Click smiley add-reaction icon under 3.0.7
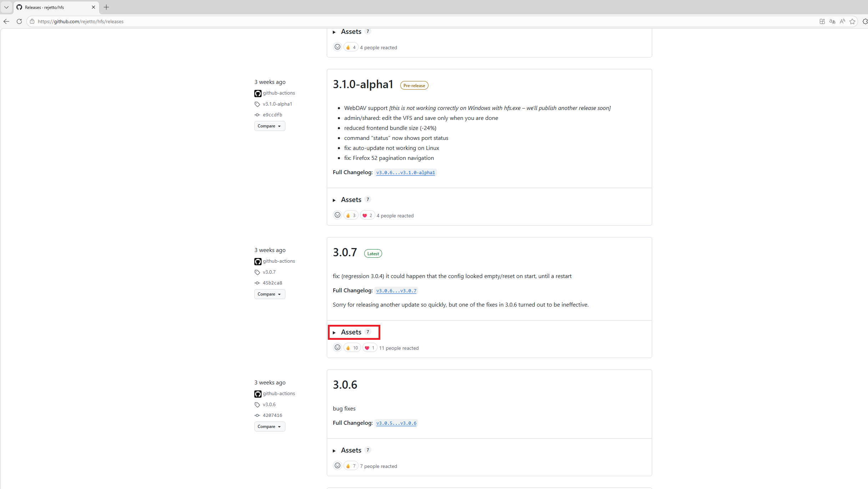 coord(337,348)
